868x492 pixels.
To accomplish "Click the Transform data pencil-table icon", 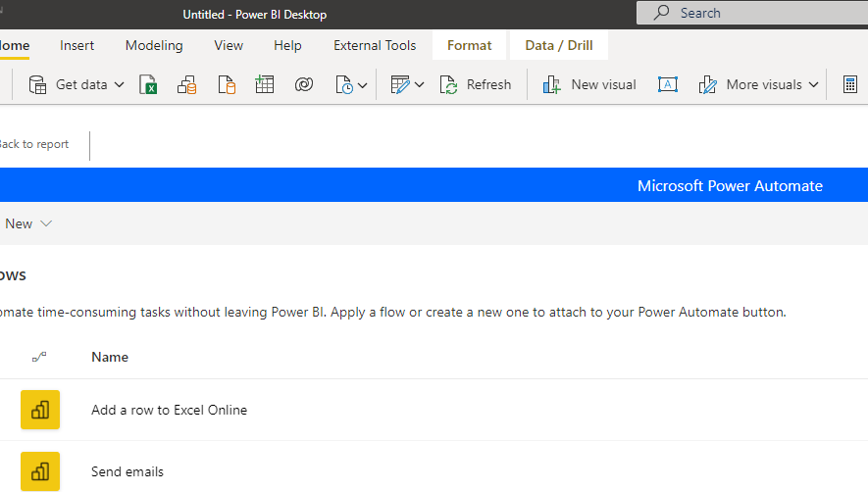I will [x=400, y=84].
